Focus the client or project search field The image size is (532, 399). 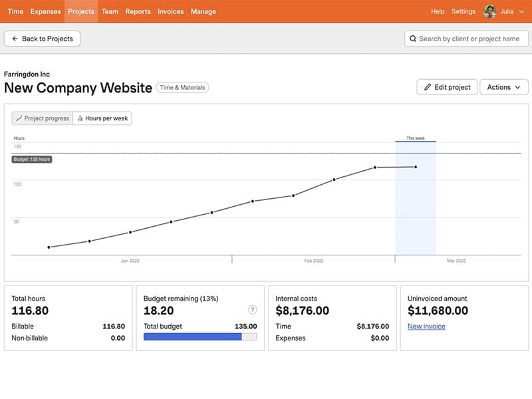469,39
